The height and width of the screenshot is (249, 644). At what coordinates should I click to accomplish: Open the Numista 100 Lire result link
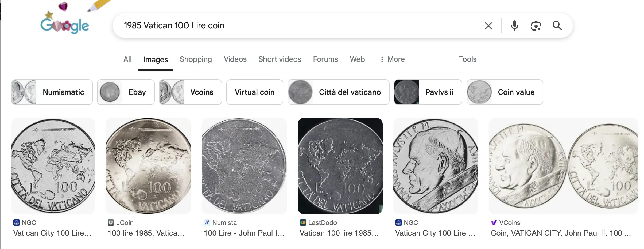coord(244,233)
